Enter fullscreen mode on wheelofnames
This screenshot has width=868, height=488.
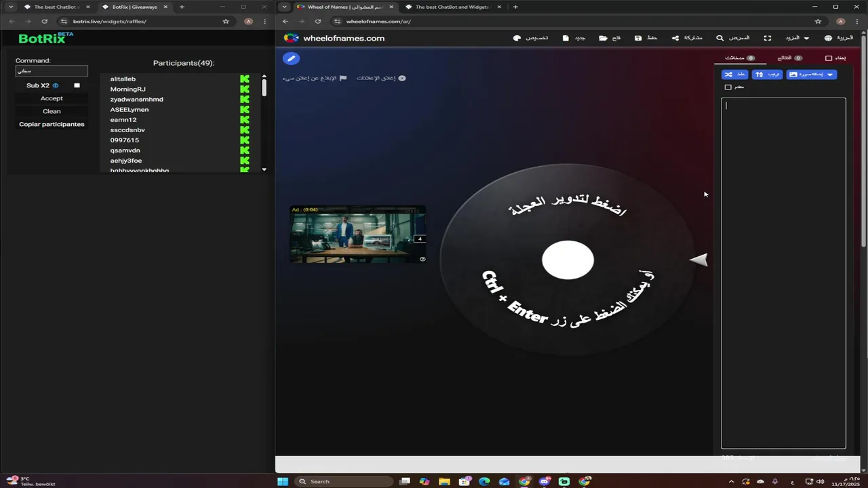[768, 38]
